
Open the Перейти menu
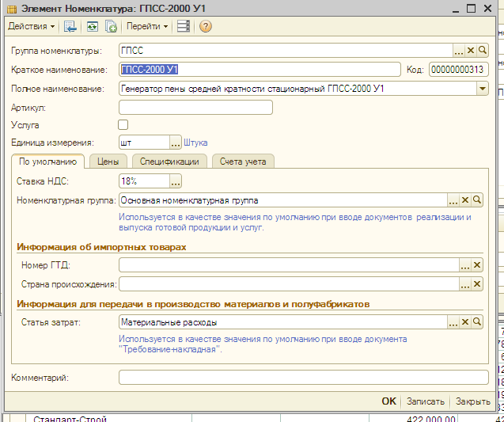[147, 26]
